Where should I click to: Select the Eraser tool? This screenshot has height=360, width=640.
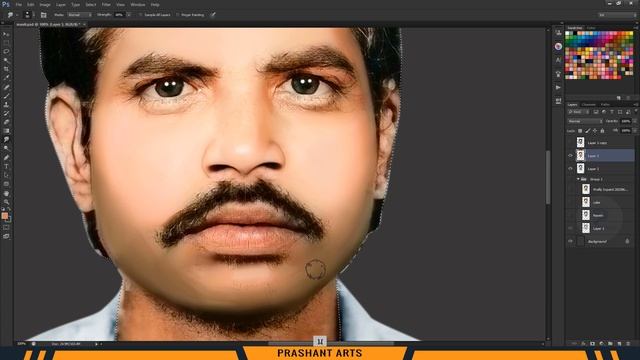coord(6,122)
